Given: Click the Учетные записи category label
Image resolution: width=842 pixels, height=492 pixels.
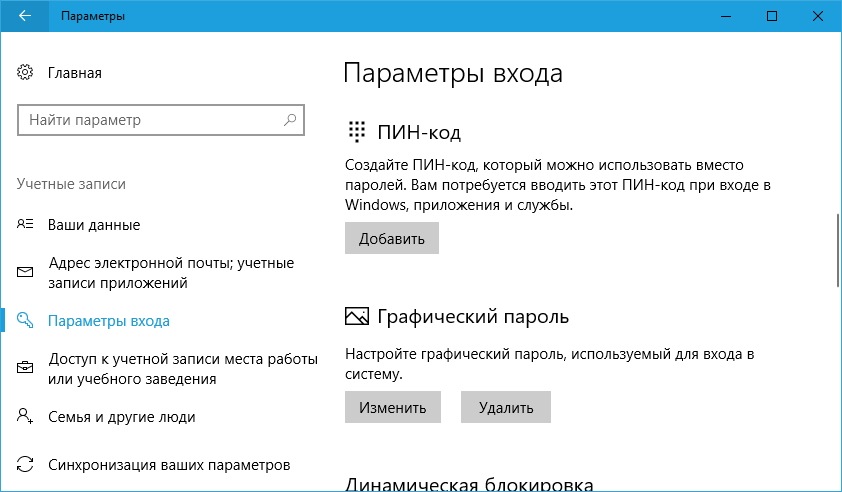Looking at the screenshot, I should (x=71, y=184).
